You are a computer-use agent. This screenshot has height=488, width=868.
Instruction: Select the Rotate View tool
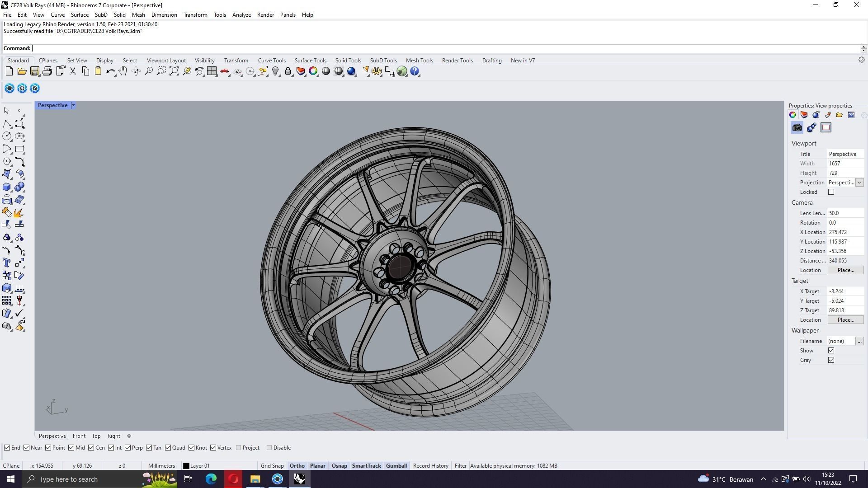tap(136, 71)
